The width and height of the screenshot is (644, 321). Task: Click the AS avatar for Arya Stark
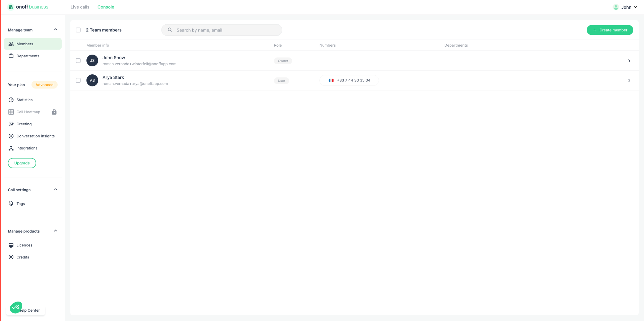pos(92,80)
